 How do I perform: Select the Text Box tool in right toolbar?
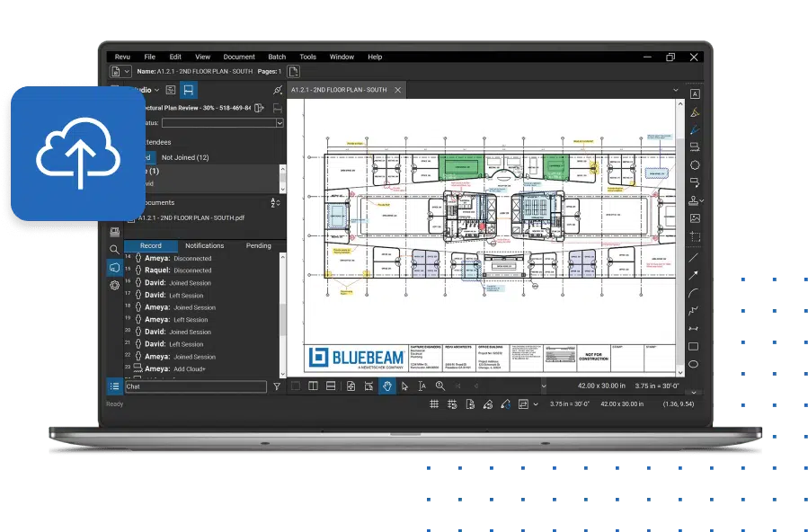coord(695,93)
